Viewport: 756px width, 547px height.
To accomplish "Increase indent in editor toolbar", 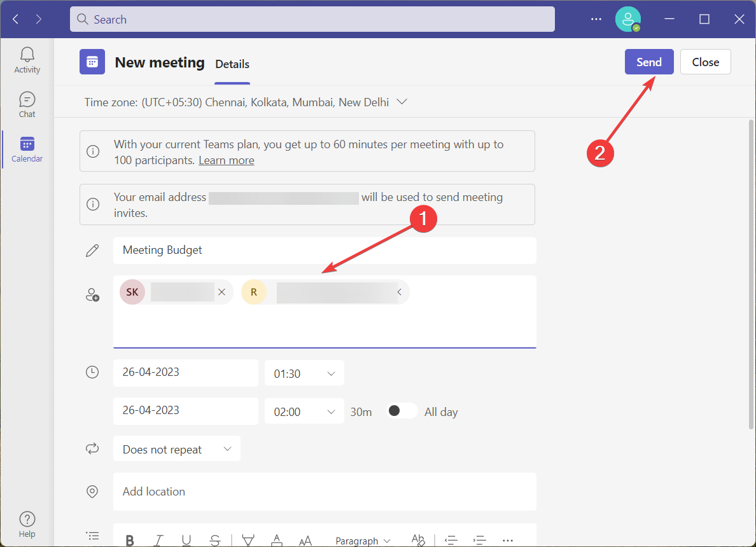I will point(479,540).
